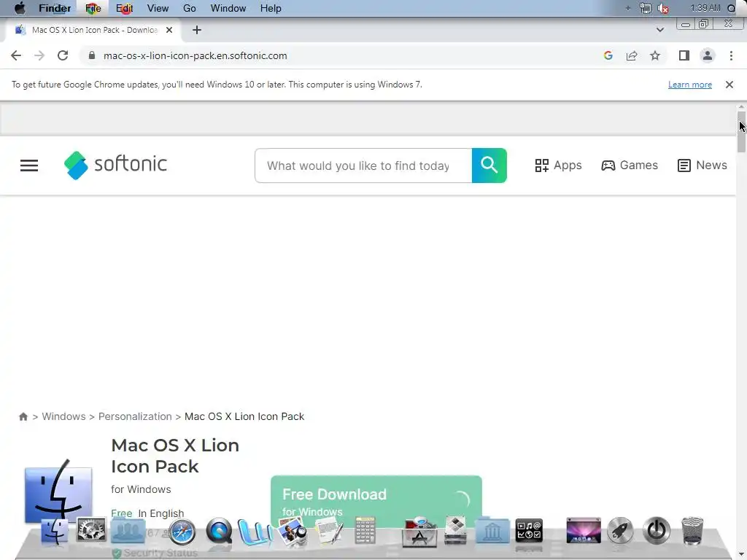Image resolution: width=747 pixels, height=560 pixels.
Task: Open the Edit menu
Action: click(x=124, y=8)
